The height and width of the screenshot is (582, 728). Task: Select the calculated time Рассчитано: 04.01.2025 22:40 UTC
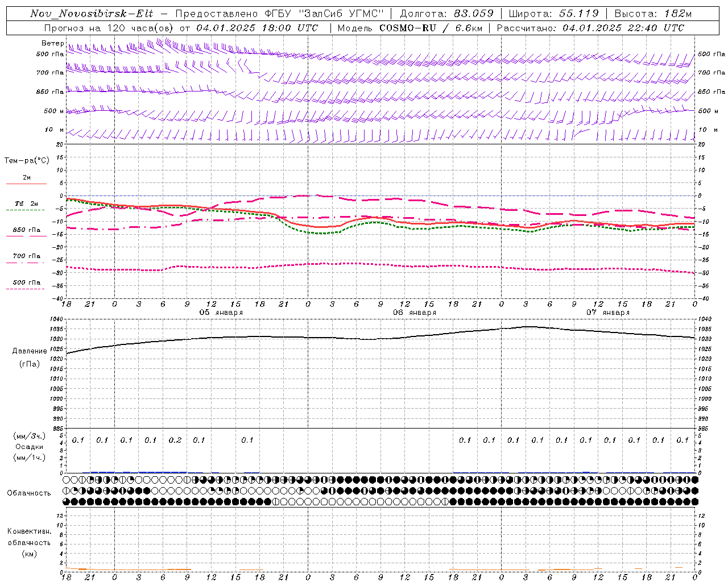point(590,28)
